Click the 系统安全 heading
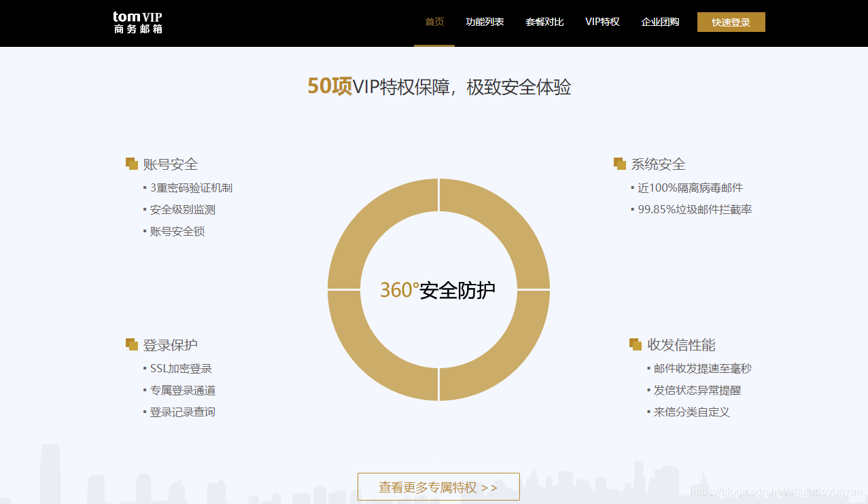Viewport: 868px width, 504px height. click(659, 164)
